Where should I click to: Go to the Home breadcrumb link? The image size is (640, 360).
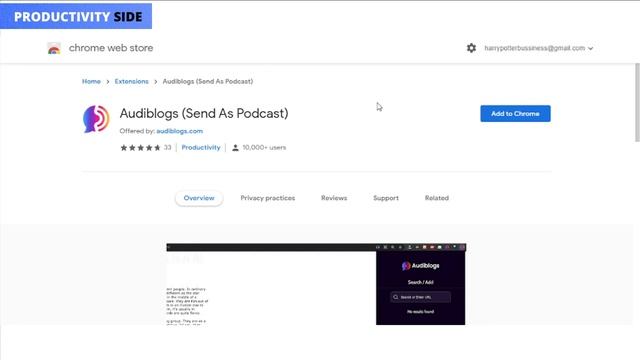(x=91, y=82)
